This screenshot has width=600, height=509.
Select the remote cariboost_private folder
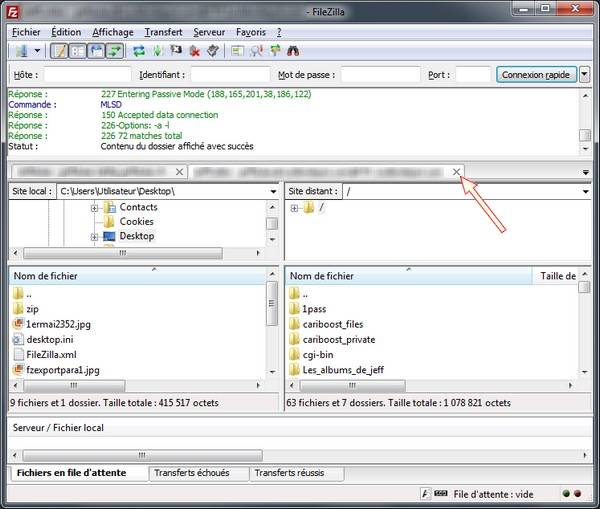[x=339, y=339]
